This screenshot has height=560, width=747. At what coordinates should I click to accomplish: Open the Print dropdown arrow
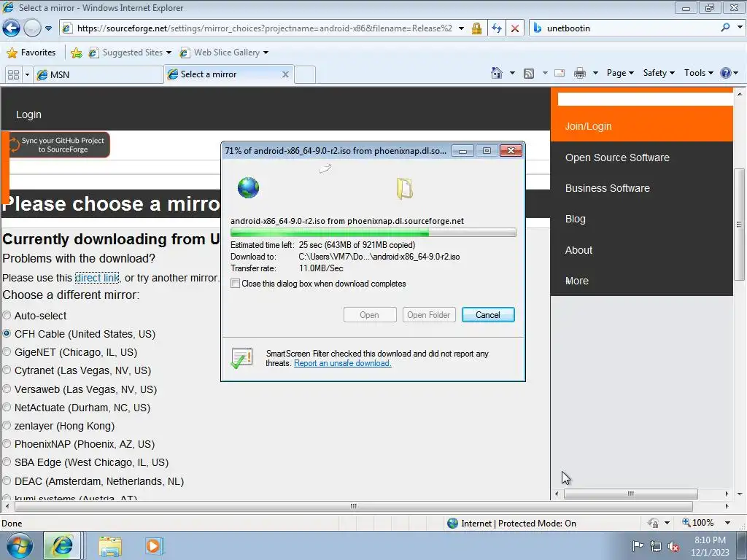(595, 74)
